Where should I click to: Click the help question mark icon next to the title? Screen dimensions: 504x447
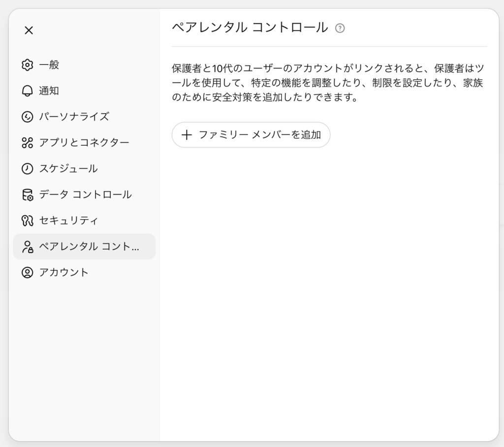(x=340, y=28)
